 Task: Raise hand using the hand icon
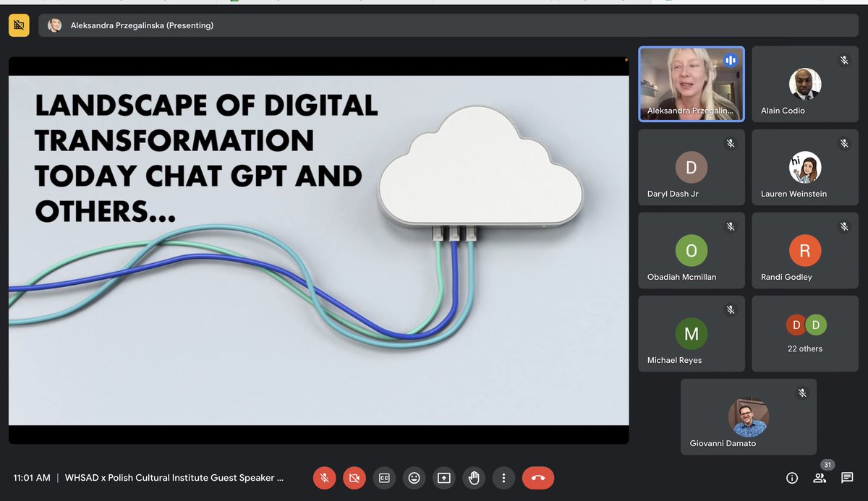coord(474,478)
